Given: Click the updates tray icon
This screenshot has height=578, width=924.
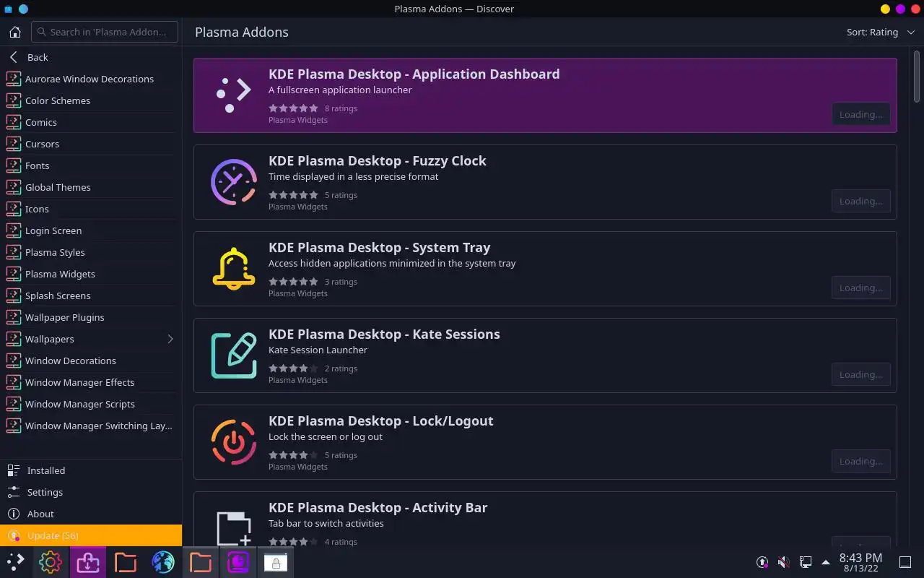Looking at the screenshot, I should [762, 561].
